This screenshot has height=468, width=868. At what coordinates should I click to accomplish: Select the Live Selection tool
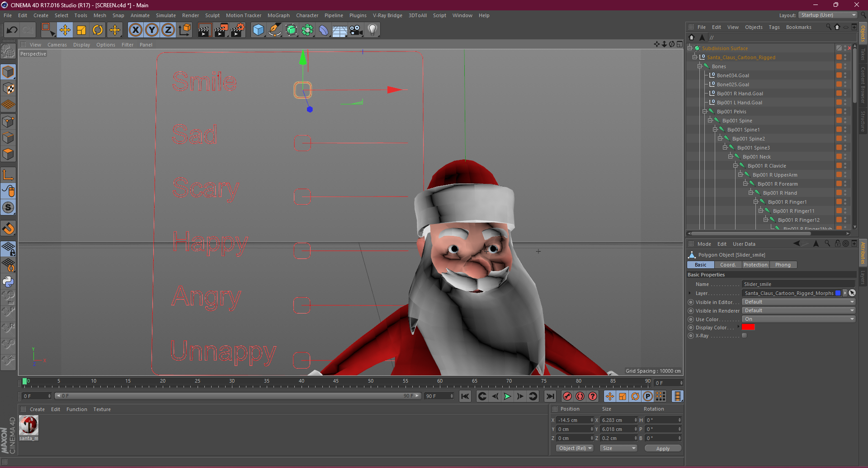pyautogui.click(x=48, y=30)
